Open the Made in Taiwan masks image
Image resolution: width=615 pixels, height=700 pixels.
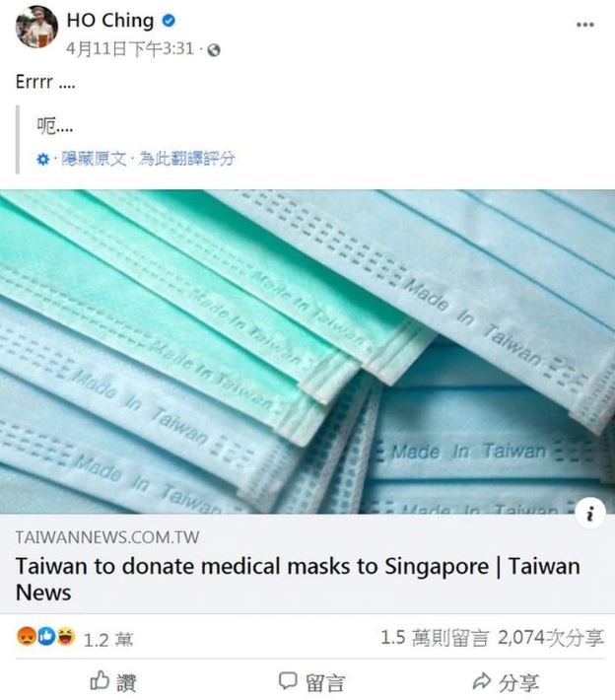[x=307, y=351]
